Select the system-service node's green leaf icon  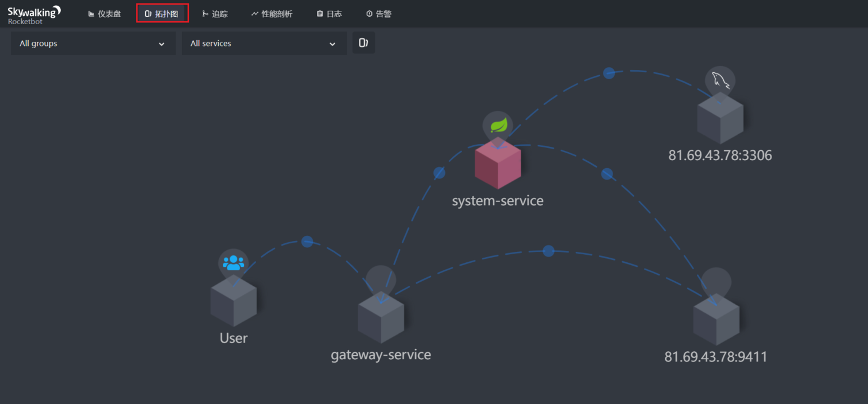pos(498,125)
